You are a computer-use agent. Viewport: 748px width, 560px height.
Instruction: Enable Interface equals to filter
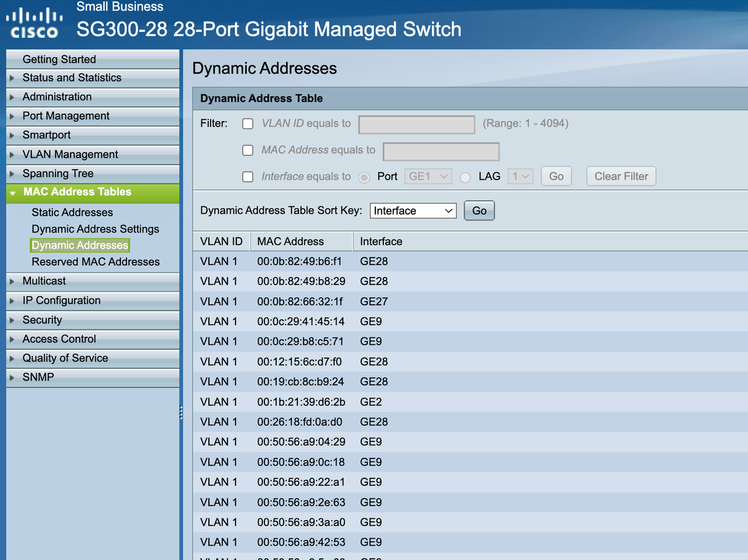click(x=247, y=177)
